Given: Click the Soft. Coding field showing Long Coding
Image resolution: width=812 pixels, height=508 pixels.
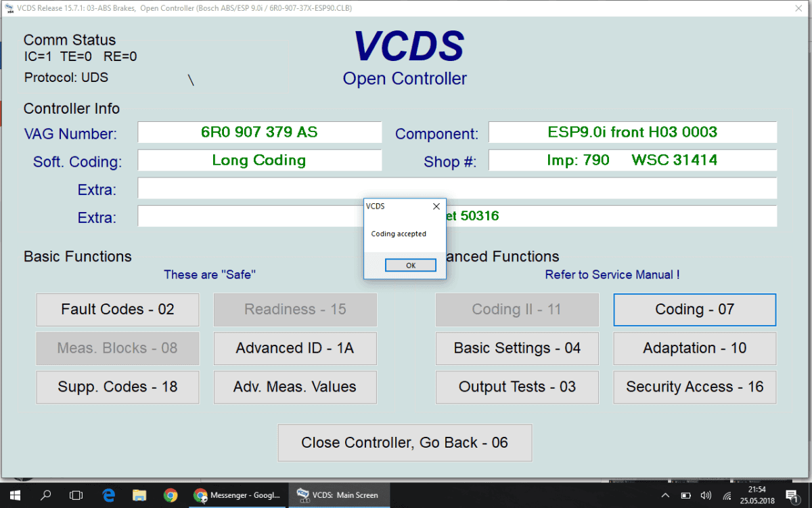Looking at the screenshot, I should point(260,161).
